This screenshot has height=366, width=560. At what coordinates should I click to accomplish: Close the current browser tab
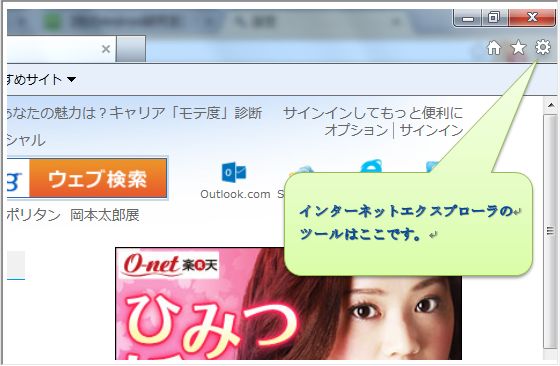tap(106, 49)
